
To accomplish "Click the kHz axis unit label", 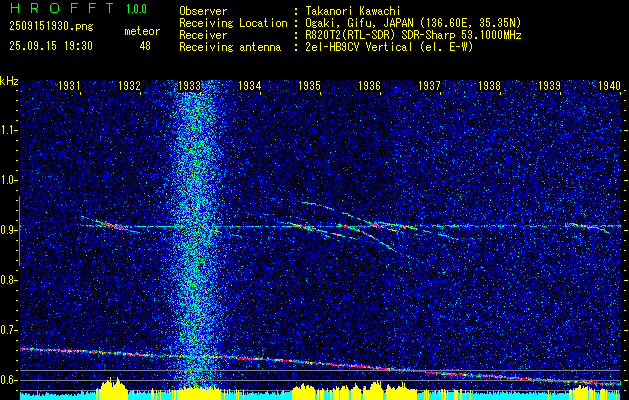I will pyautogui.click(x=9, y=81).
